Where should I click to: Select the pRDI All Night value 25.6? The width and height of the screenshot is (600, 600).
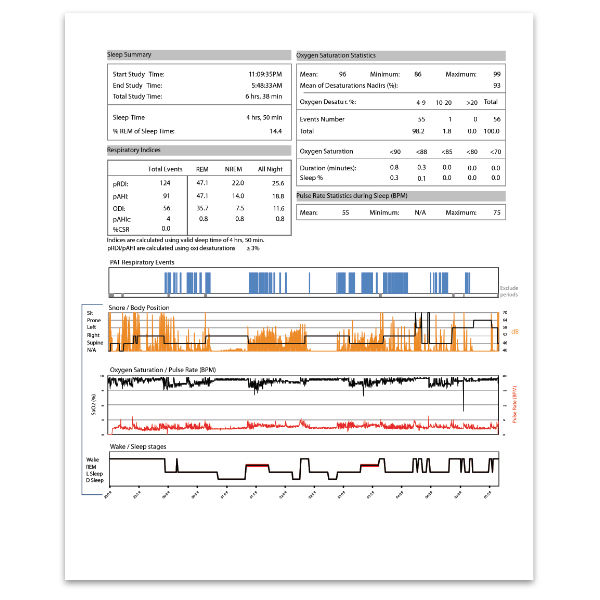click(278, 183)
